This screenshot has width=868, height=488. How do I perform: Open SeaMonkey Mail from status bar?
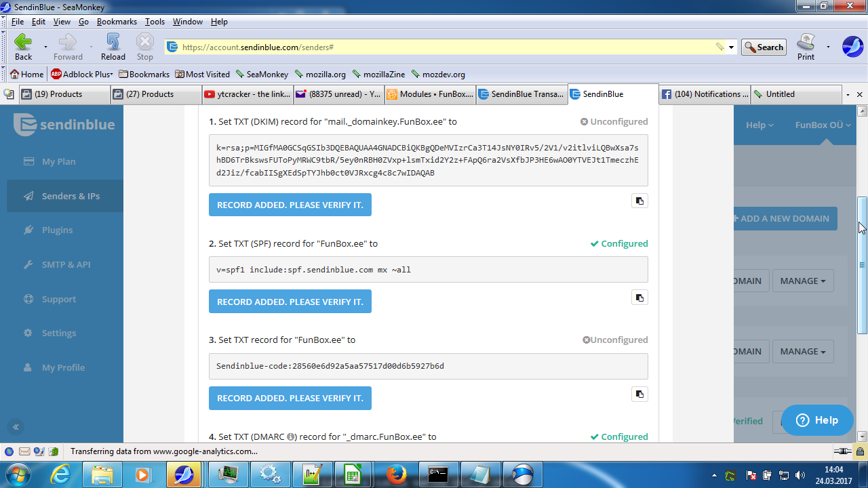tap(24, 451)
